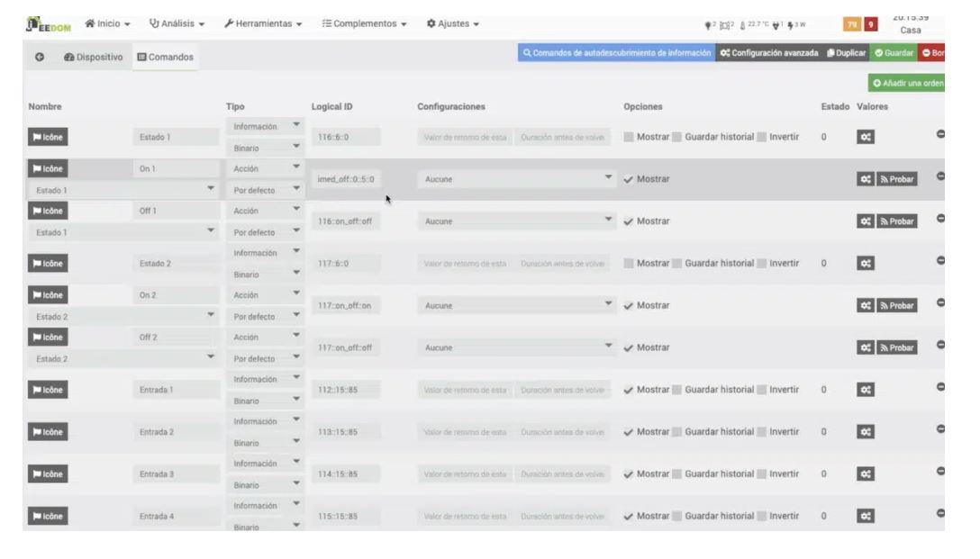Click the Logical ID field reading 117::6::0
The height and width of the screenshot is (559, 980).
click(x=343, y=264)
